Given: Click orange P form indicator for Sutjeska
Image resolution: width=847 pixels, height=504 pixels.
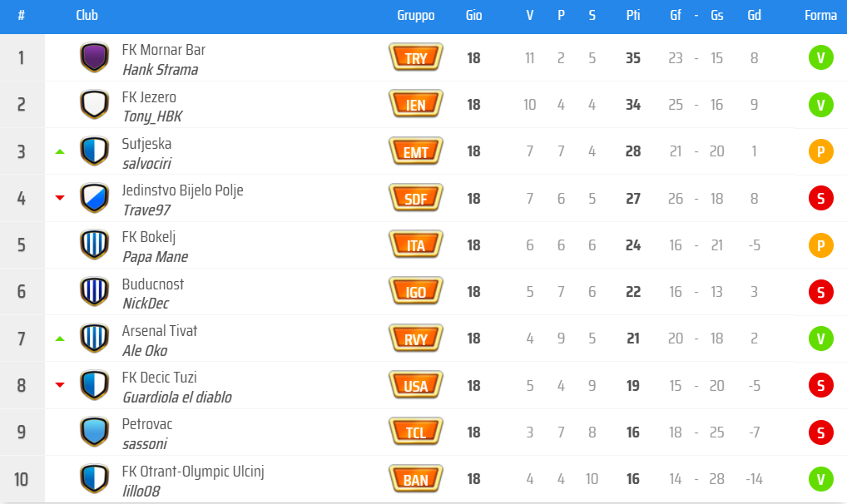Looking at the screenshot, I should 820,151.
